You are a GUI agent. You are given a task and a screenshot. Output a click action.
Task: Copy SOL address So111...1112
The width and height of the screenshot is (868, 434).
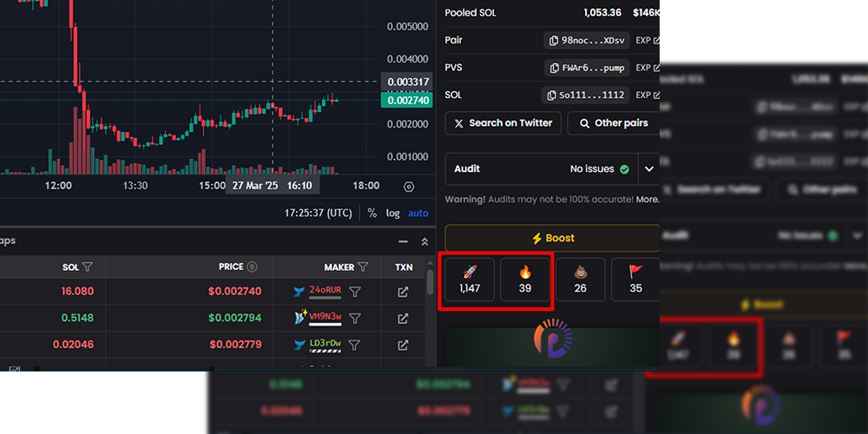(x=585, y=95)
